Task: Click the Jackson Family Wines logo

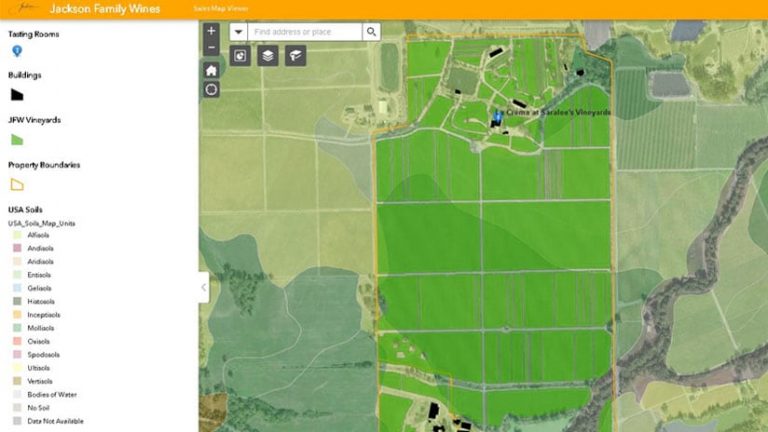Action: (24, 8)
